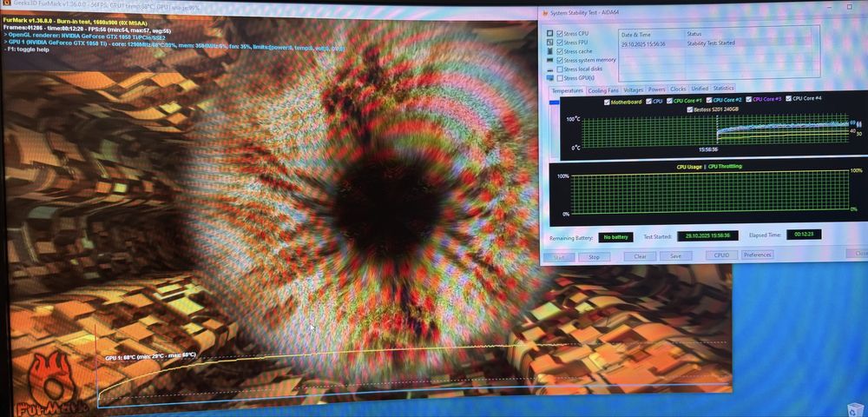Open the Powers tab

[656, 89]
